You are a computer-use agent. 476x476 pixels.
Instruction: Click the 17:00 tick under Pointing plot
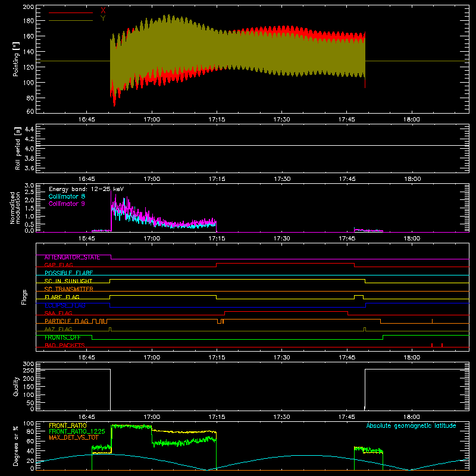coord(152,120)
